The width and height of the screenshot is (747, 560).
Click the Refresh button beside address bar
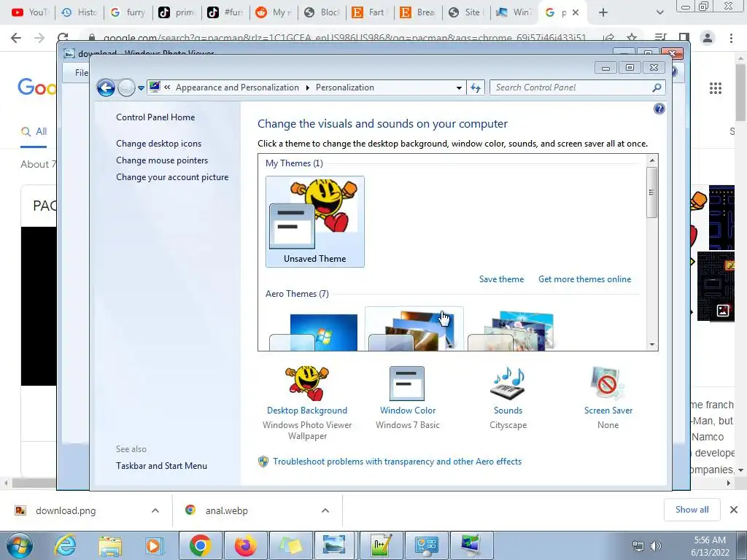point(476,87)
